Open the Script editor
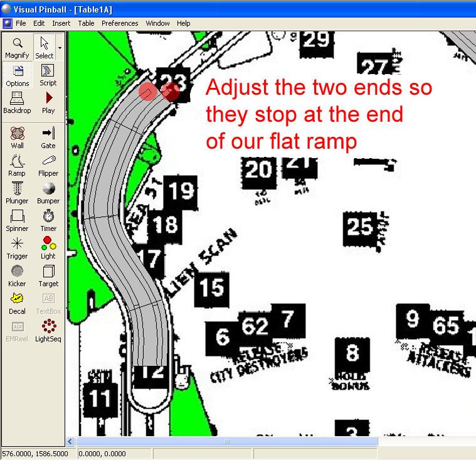This screenshot has width=476, height=460. (x=48, y=75)
